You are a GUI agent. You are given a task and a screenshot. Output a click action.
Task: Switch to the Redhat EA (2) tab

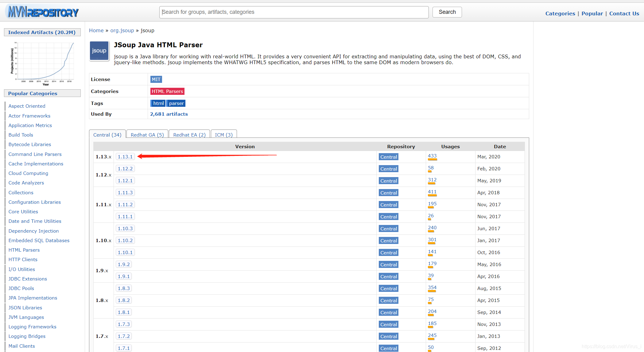pos(189,135)
